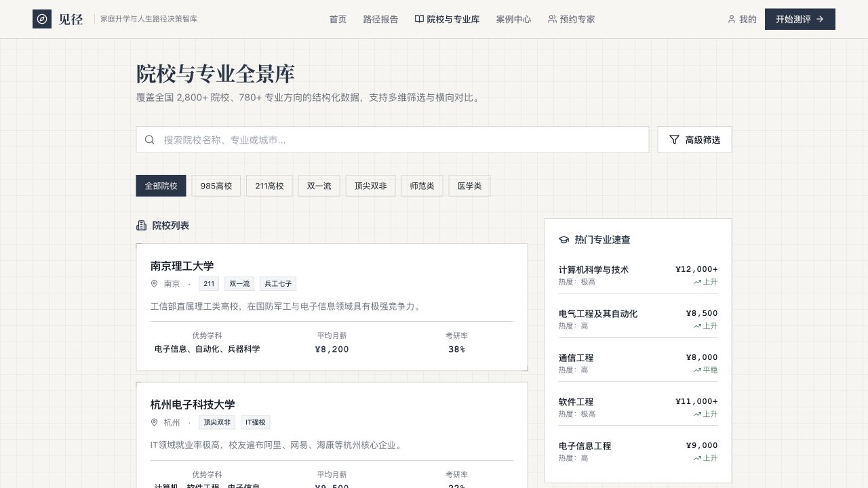Click trend arrow icon for 通信工程
Screen dimensions: 868x488
697,370
